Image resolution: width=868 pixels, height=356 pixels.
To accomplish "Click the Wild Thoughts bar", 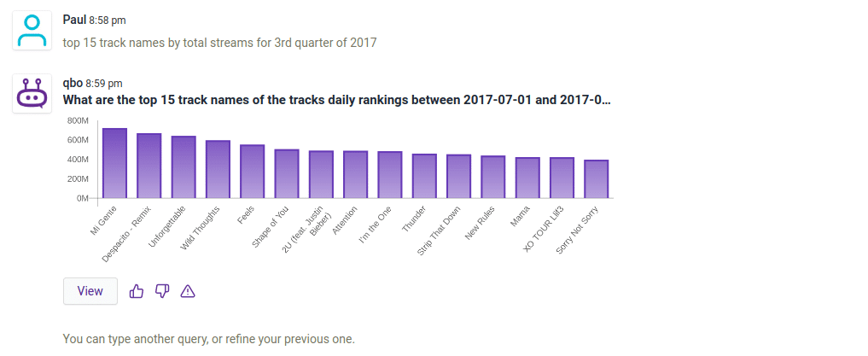I will coord(218,170).
